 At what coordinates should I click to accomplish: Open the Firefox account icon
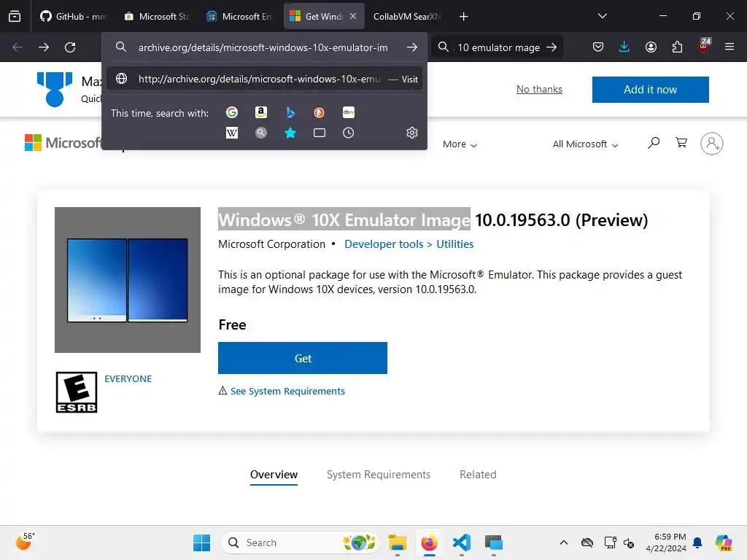coord(651,47)
